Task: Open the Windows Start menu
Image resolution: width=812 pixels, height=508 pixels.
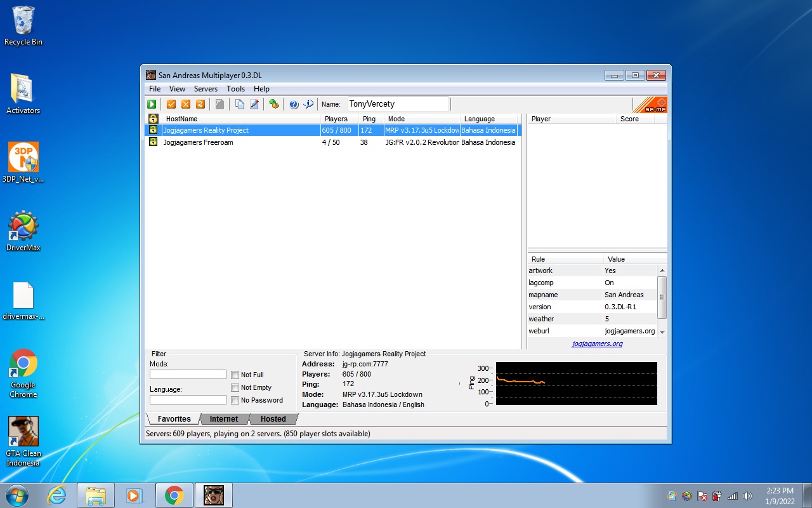Action: click(17, 495)
